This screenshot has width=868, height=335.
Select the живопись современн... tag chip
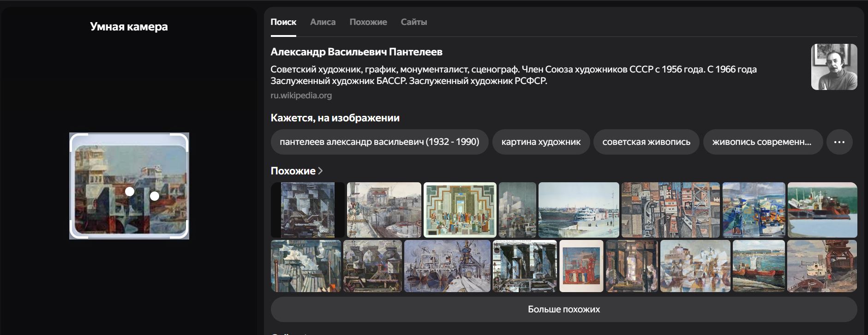(763, 142)
